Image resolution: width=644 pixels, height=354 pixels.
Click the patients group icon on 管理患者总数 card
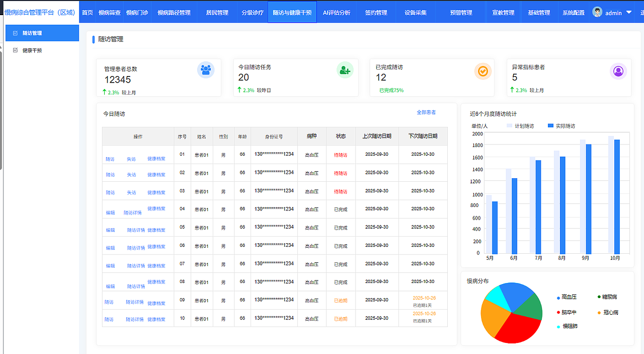click(206, 70)
